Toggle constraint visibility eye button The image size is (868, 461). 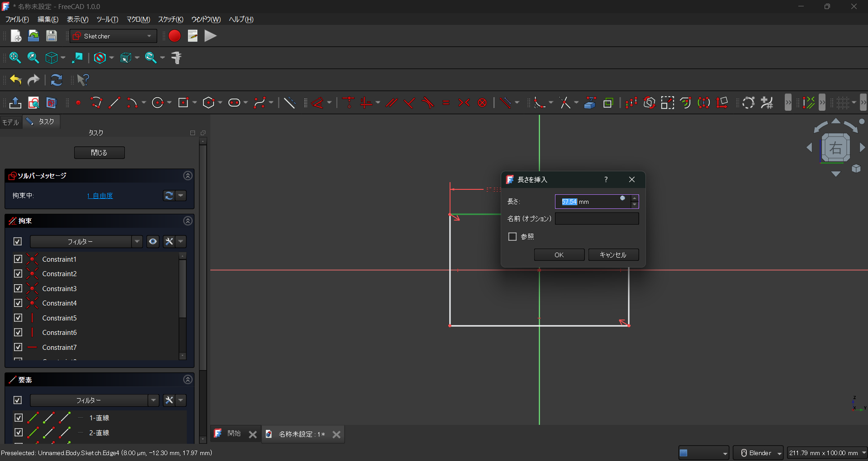[153, 242]
